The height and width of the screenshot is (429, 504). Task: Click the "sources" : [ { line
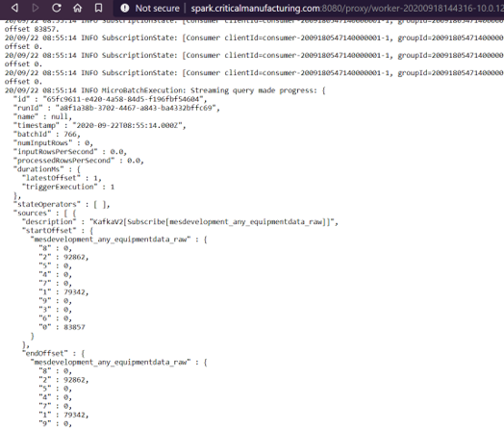coord(44,213)
